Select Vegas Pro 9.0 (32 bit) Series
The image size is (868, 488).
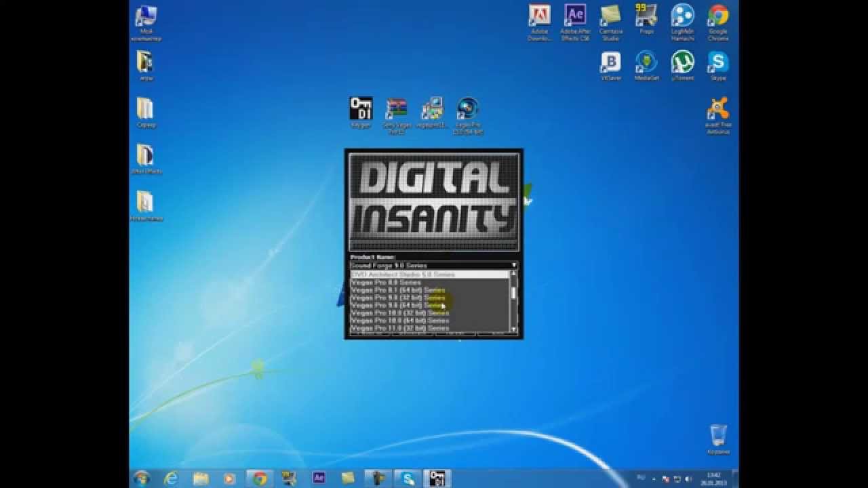coord(430,298)
